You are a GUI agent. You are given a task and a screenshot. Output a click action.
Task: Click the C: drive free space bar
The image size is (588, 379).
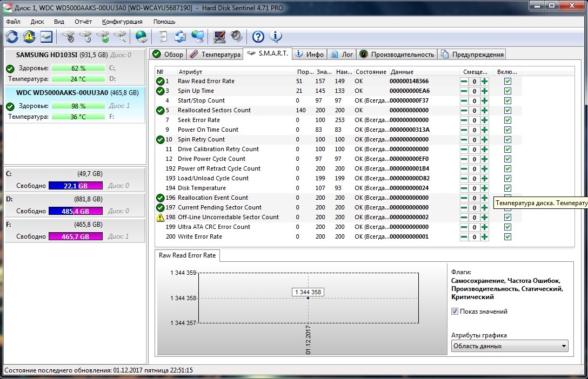click(x=75, y=186)
